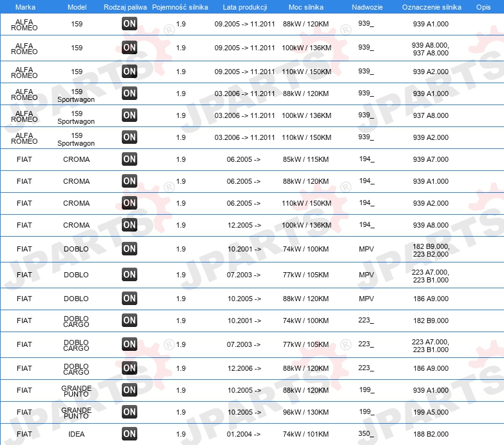
Task: Click ALFA ROMEO brand in 09.2005 120KM row
Action: click(24, 25)
